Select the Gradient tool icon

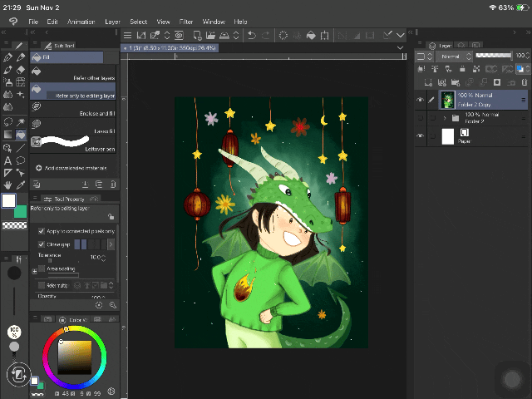pyautogui.click(x=7, y=135)
